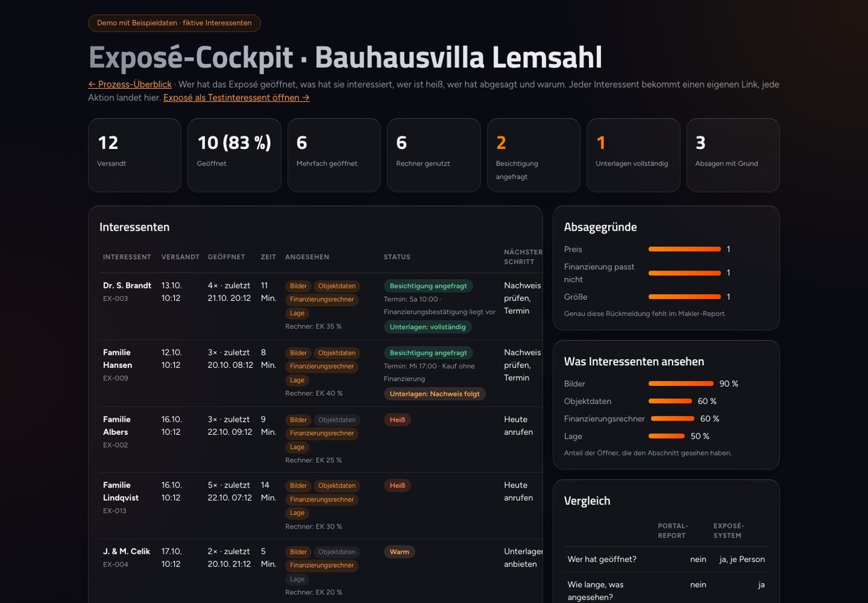Click 'Besichtigung angefragt' badge in Dr. S. Brandt row
868x603 pixels.
click(x=428, y=286)
